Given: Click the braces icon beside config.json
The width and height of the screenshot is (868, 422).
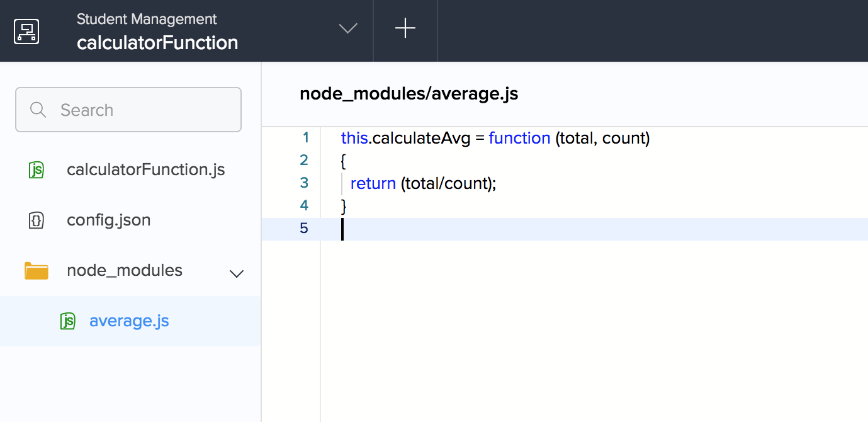Looking at the screenshot, I should pos(37,220).
